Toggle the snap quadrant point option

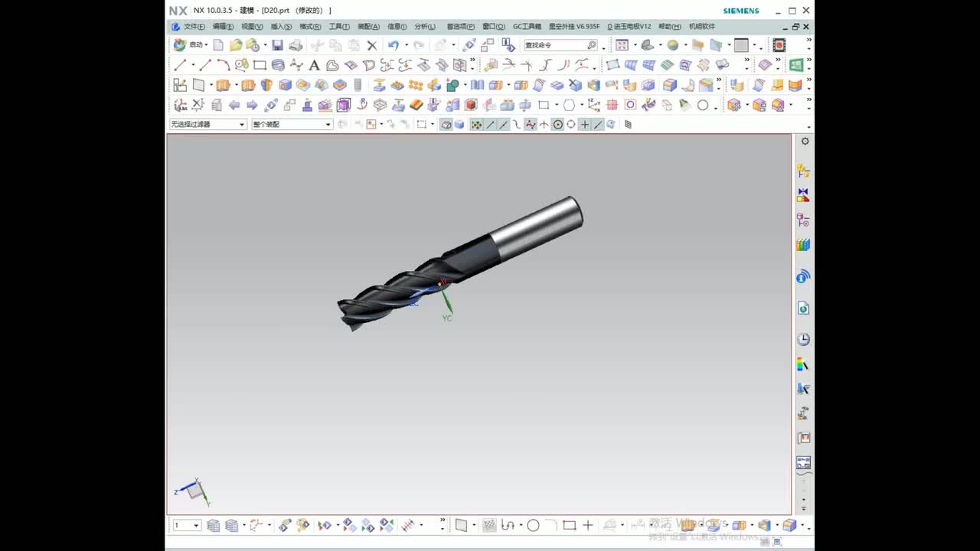click(x=571, y=124)
